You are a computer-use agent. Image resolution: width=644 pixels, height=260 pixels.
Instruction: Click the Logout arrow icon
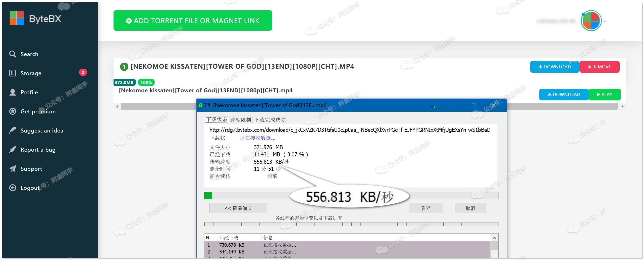tap(13, 188)
